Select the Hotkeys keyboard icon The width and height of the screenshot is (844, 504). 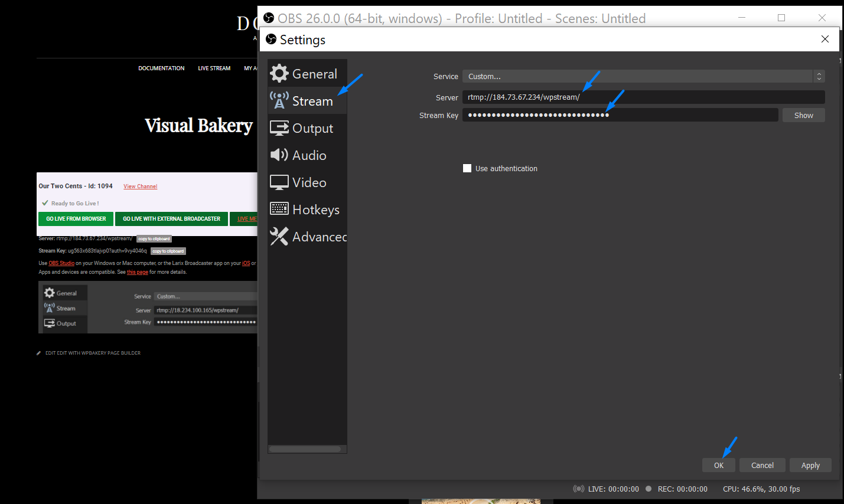coord(279,209)
